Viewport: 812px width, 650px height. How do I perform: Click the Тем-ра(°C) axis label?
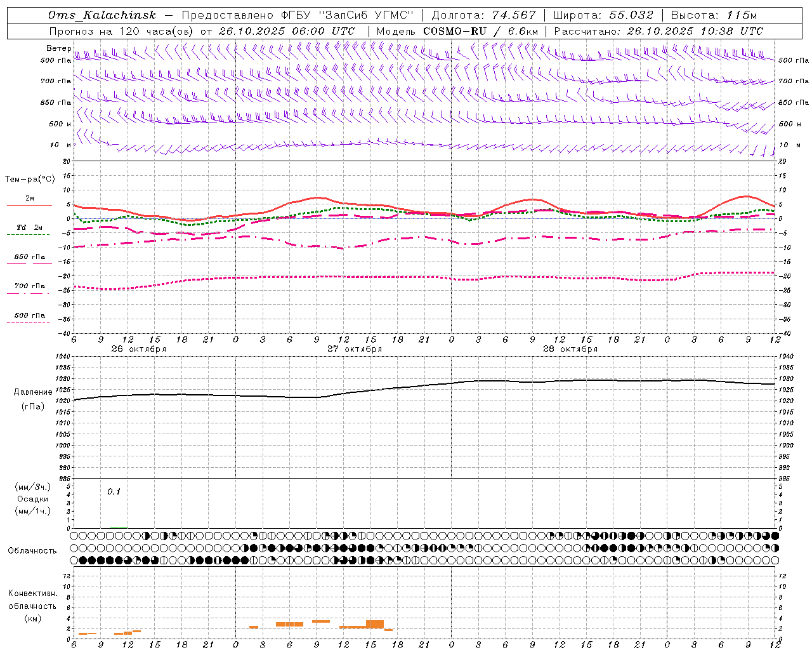point(30,180)
